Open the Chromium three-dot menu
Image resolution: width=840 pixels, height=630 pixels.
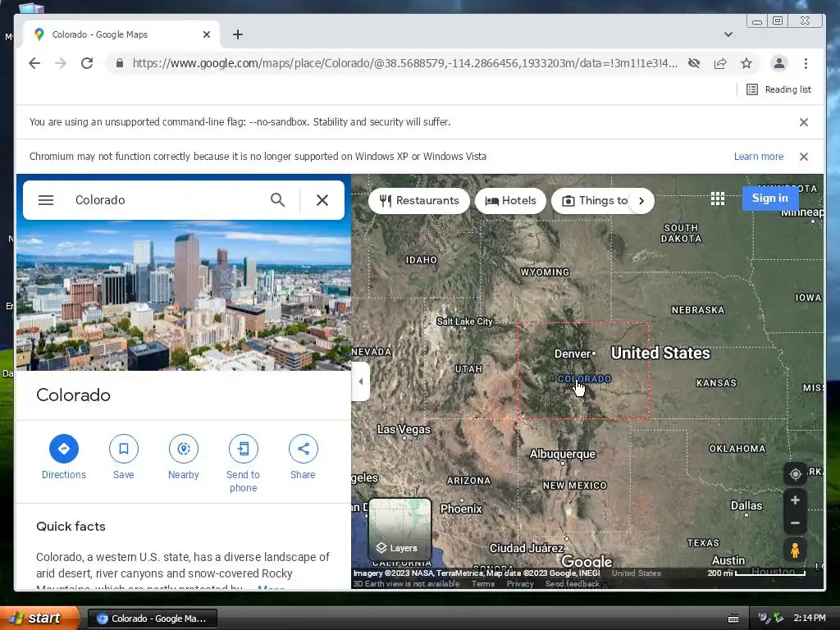coord(806,63)
